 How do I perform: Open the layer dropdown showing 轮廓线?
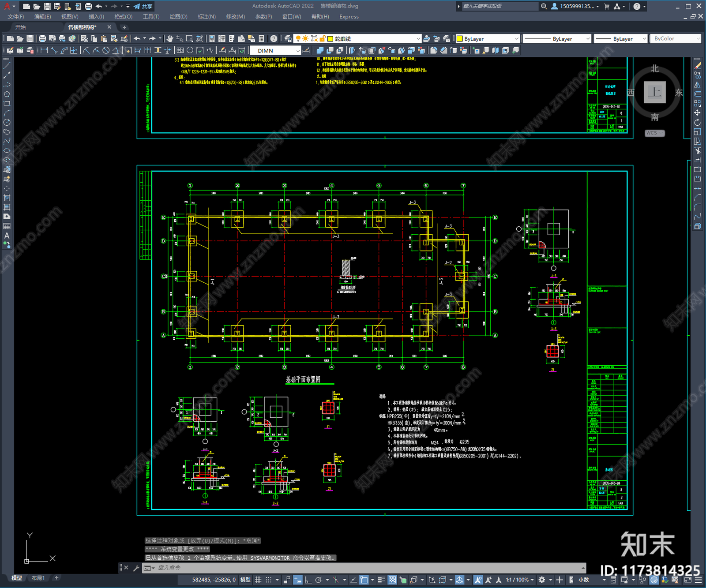pyautogui.click(x=358, y=39)
